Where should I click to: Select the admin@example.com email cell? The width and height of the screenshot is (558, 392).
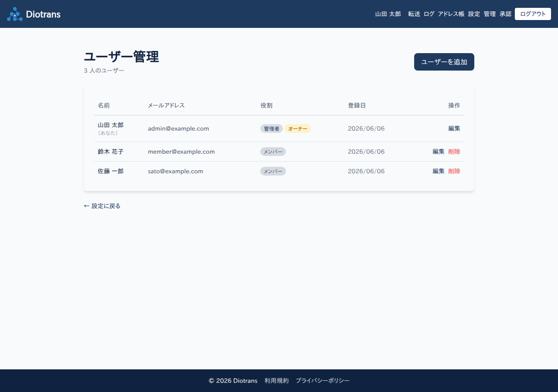tap(178, 128)
